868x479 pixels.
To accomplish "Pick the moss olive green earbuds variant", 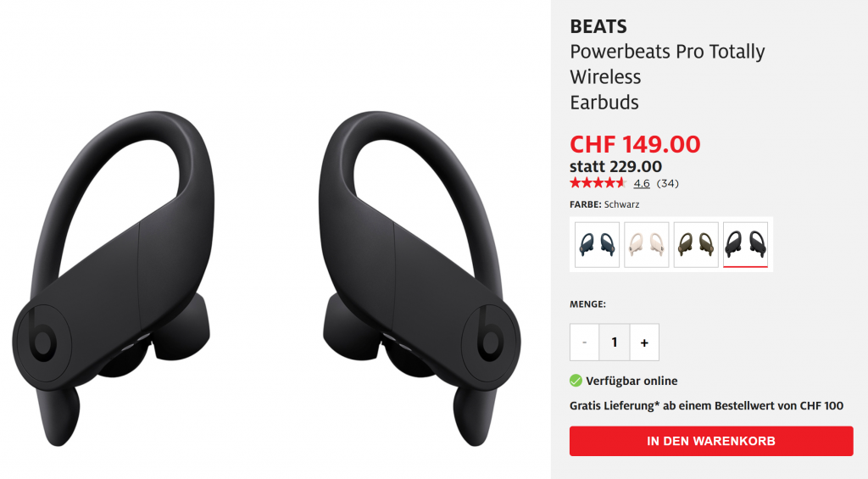I will pyautogui.click(x=696, y=244).
